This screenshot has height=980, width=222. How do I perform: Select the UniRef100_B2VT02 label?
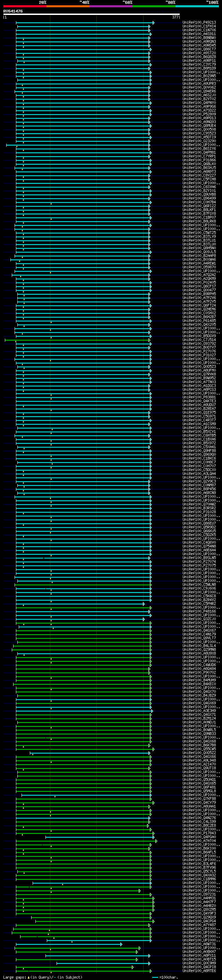(199, 99)
